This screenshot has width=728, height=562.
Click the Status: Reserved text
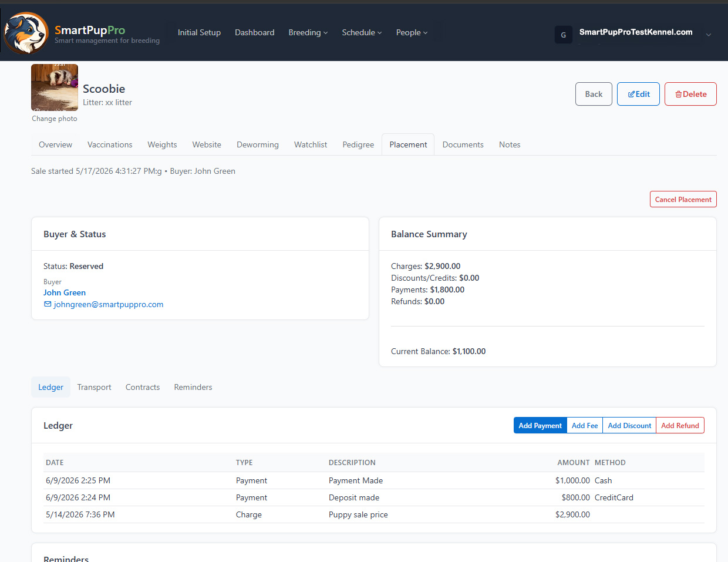[73, 266]
